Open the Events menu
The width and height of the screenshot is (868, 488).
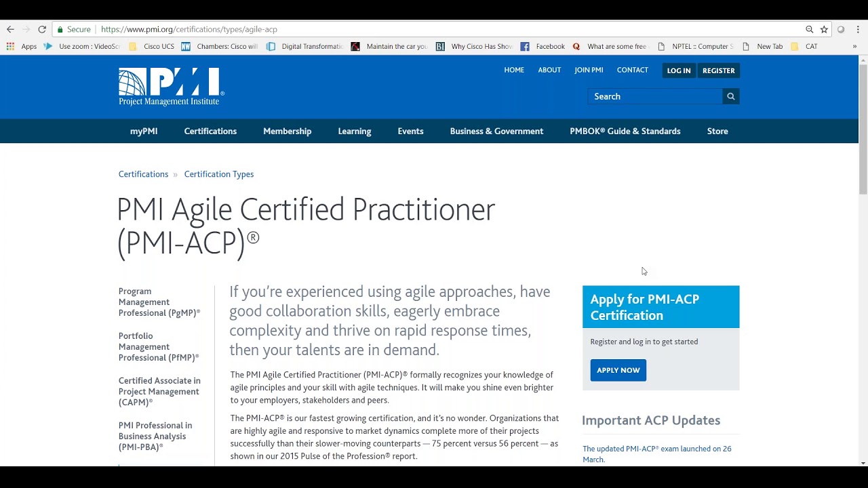click(x=410, y=131)
